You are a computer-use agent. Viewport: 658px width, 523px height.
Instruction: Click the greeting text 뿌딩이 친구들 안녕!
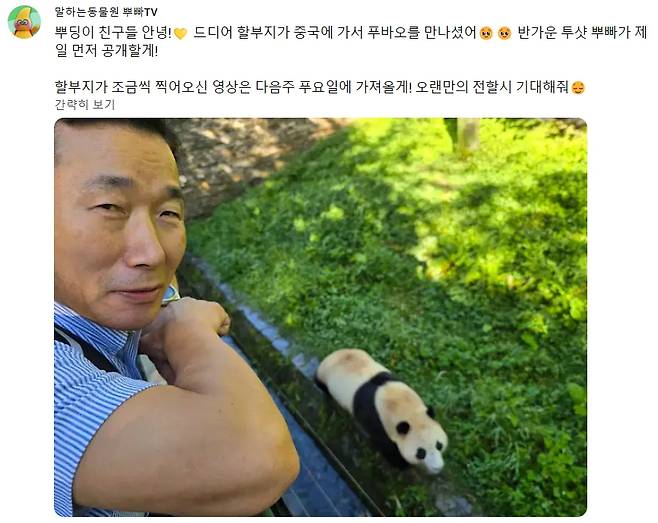(113, 33)
